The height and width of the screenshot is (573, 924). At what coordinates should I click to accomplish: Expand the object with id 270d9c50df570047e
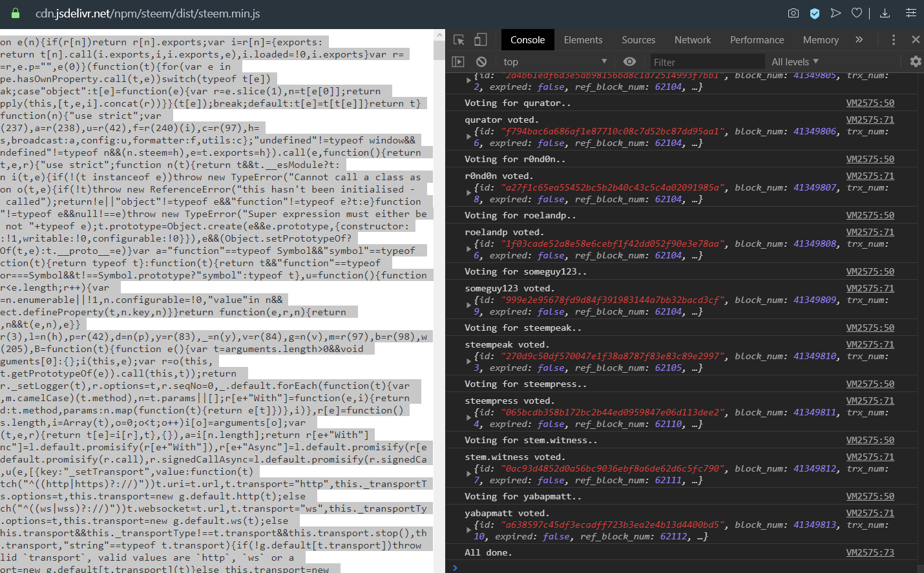click(468, 362)
